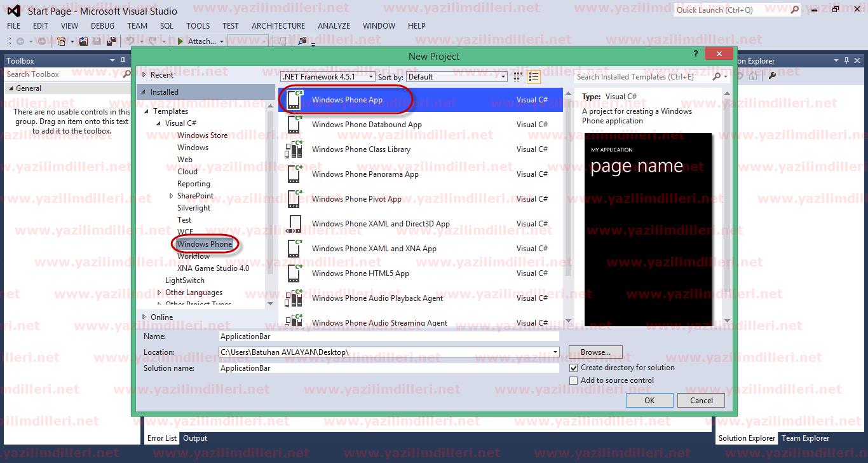Click the Solution name input field
This screenshot has height=463, width=868.
click(388, 368)
